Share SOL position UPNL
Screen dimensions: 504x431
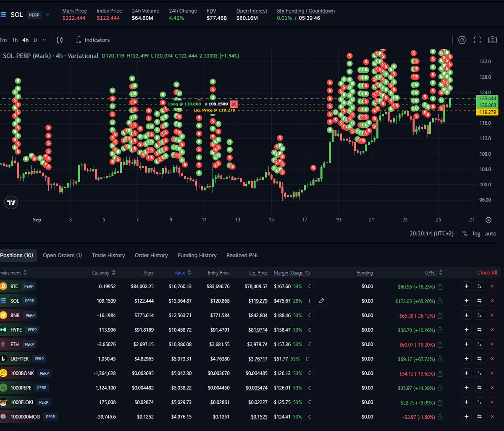[x=440, y=301]
